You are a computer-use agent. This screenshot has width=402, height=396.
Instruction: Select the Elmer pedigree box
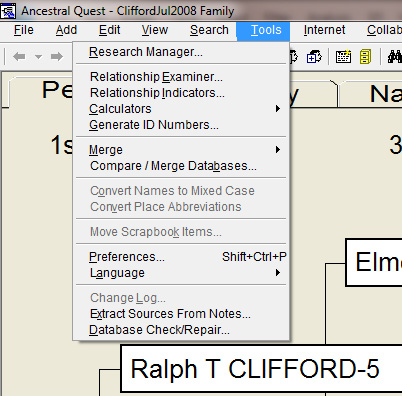(374, 262)
